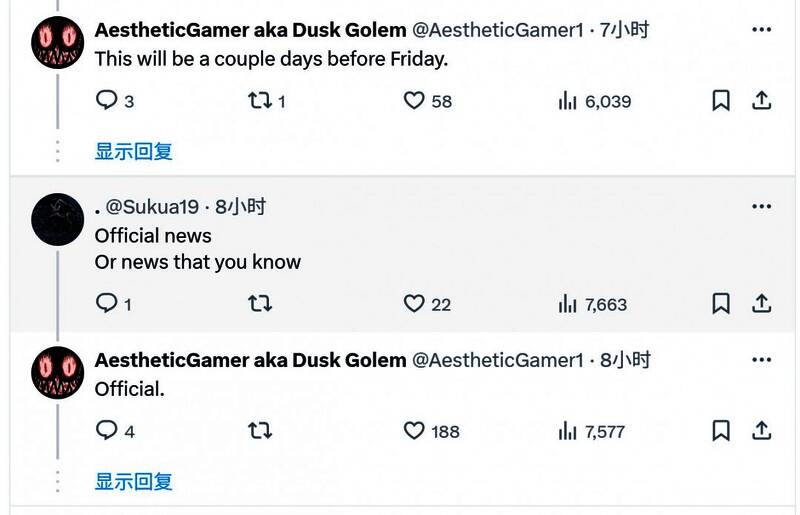Share the "Official news" tweet
This screenshot has width=800, height=515.
761,304
